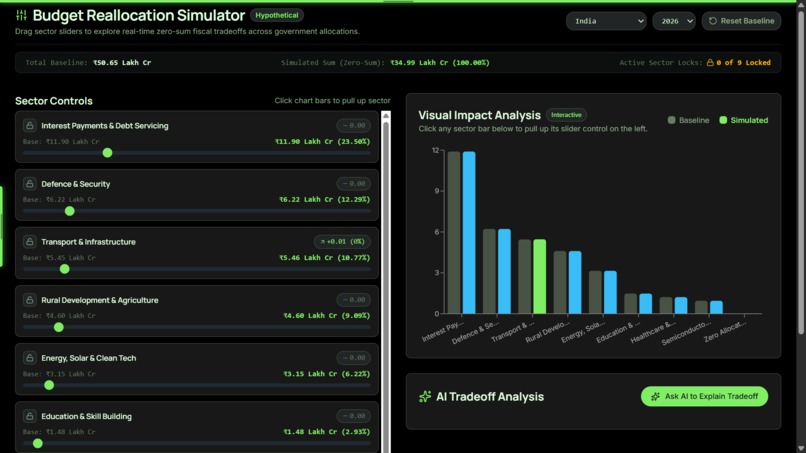806x453 pixels.
Task: Click the Reset Baseline button
Action: [x=741, y=21]
